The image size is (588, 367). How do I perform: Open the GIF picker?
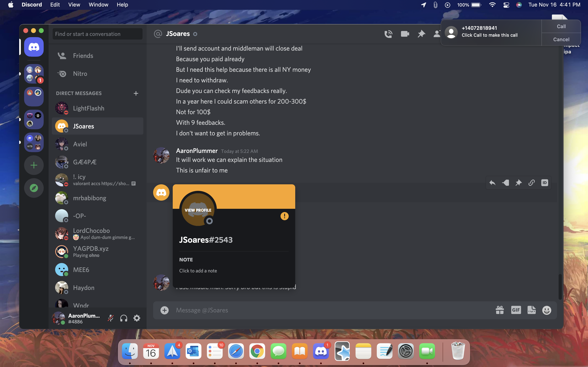click(516, 310)
